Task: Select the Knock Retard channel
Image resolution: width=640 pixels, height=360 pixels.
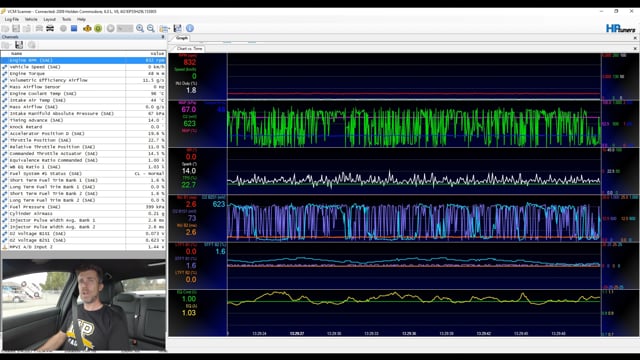Action: pyautogui.click(x=83, y=127)
